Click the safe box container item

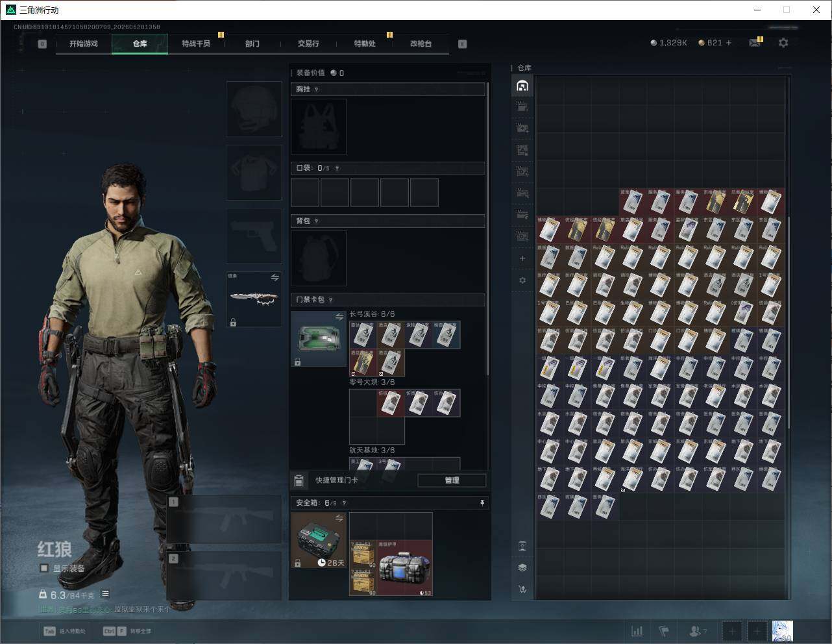click(x=319, y=540)
